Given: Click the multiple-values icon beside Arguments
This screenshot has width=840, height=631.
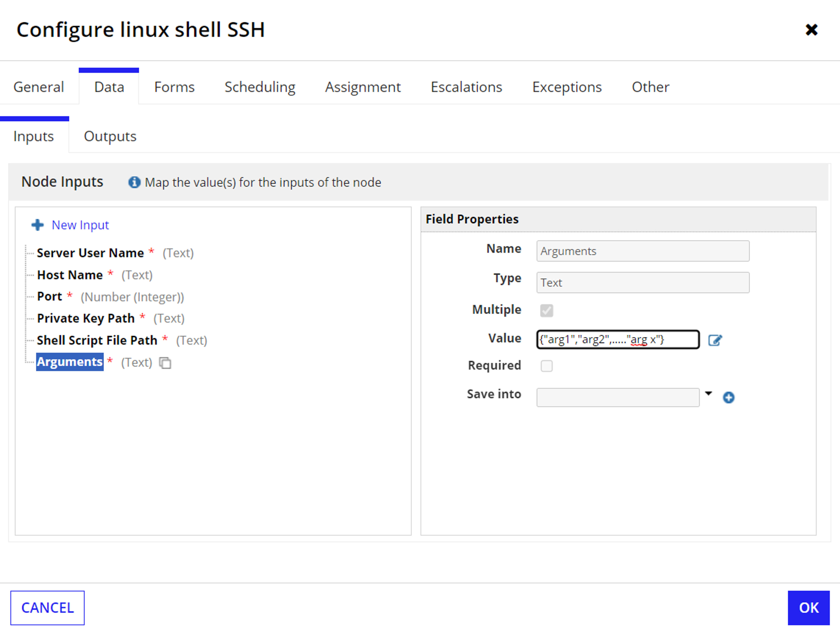Looking at the screenshot, I should [x=165, y=363].
